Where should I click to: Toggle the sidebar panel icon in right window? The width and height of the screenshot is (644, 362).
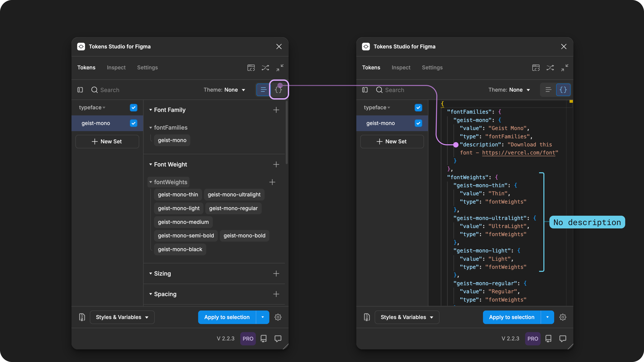(x=365, y=90)
